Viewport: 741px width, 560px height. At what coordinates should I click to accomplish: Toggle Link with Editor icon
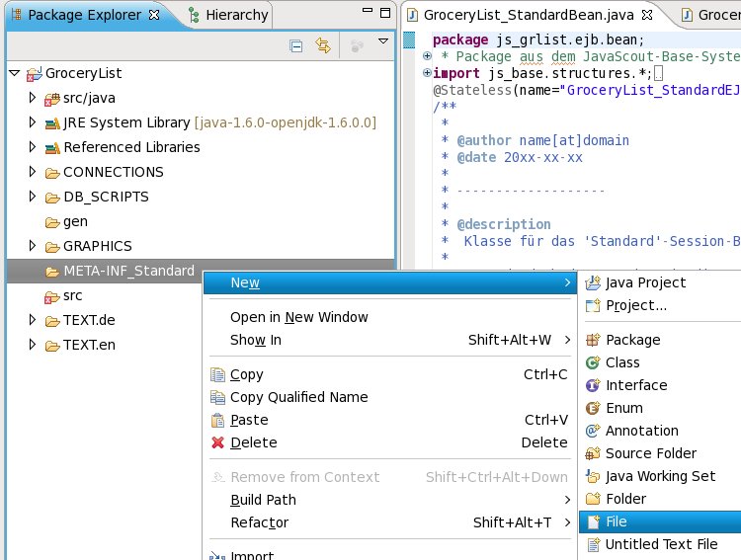[322, 44]
